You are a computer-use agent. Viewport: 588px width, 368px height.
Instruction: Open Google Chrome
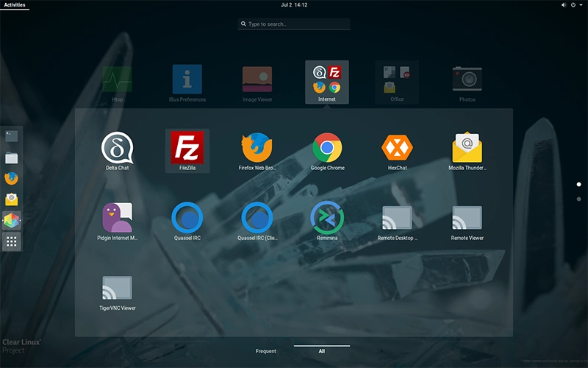point(327,151)
